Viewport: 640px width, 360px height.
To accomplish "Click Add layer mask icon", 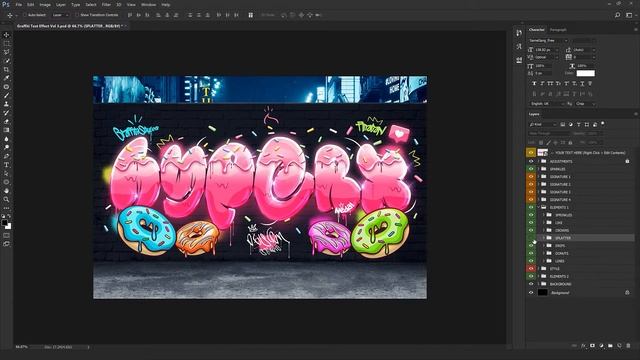I will [x=592, y=346].
